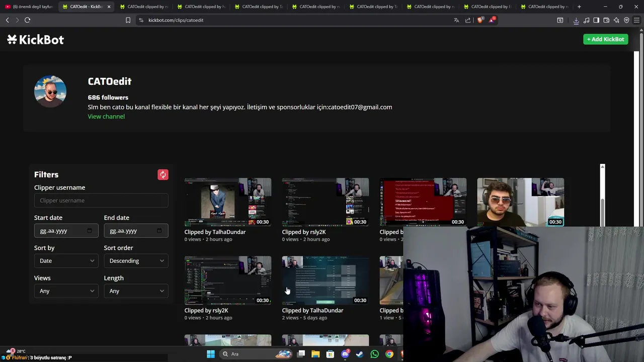The width and height of the screenshot is (644, 362).
Task: Open the browser hamburger menu
Action: pyautogui.click(x=636, y=20)
